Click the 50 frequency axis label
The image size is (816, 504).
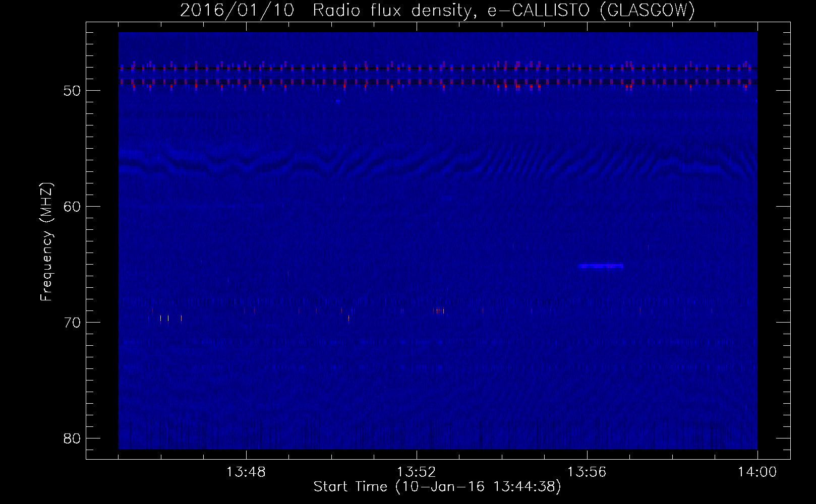click(73, 91)
